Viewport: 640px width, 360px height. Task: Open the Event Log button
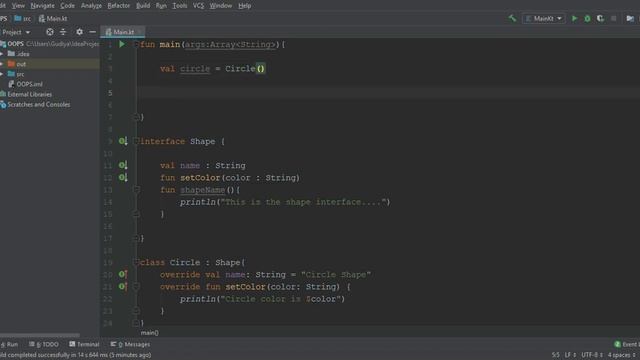point(627,344)
